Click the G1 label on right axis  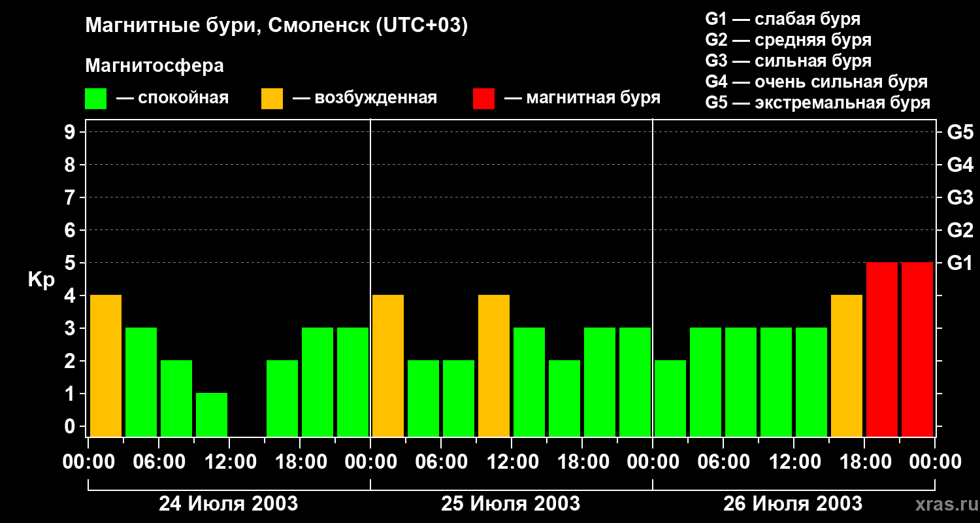coord(960,263)
